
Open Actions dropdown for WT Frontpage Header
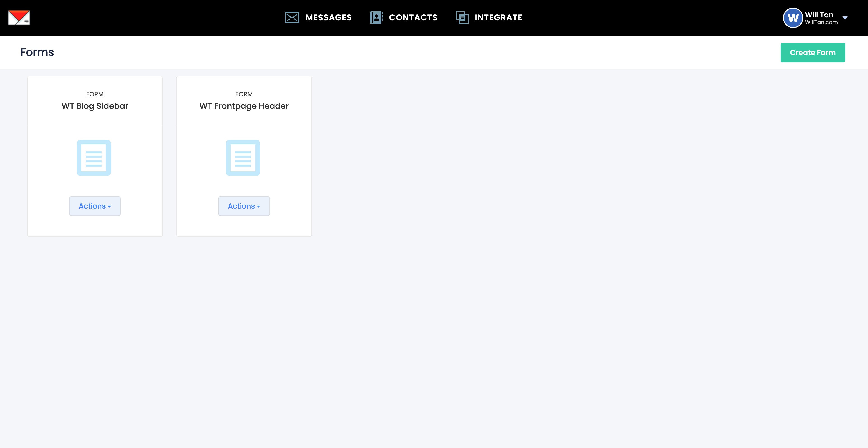(x=244, y=206)
